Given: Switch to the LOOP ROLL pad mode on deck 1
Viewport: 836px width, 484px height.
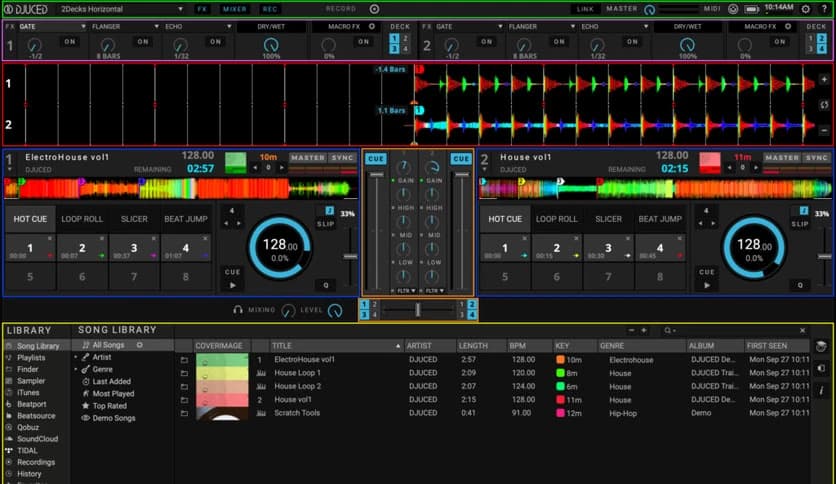Looking at the screenshot, I should pyautogui.click(x=82, y=219).
